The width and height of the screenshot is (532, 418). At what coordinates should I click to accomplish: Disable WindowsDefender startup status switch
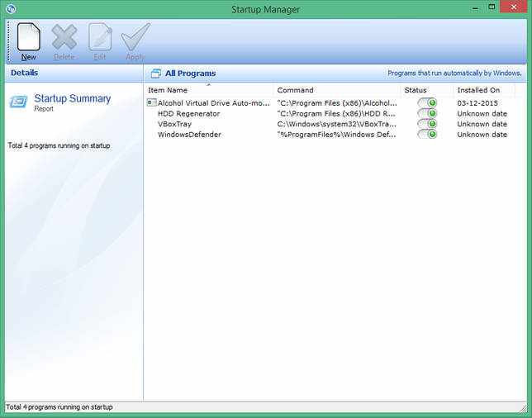coord(427,134)
